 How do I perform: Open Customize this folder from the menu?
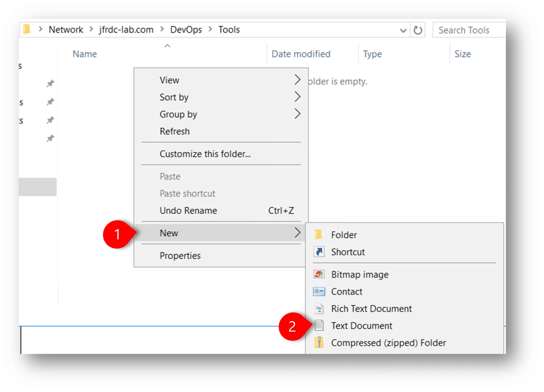(205, 154)
